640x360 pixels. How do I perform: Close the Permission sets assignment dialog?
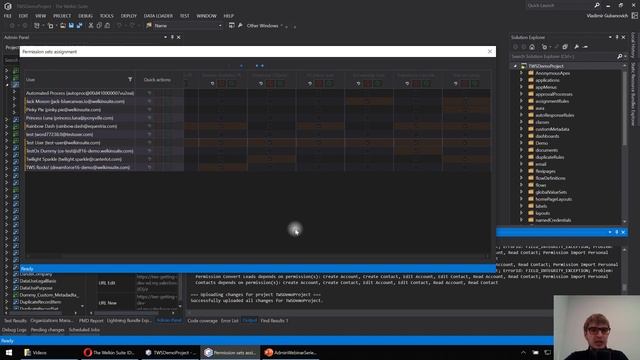(490, 51)
